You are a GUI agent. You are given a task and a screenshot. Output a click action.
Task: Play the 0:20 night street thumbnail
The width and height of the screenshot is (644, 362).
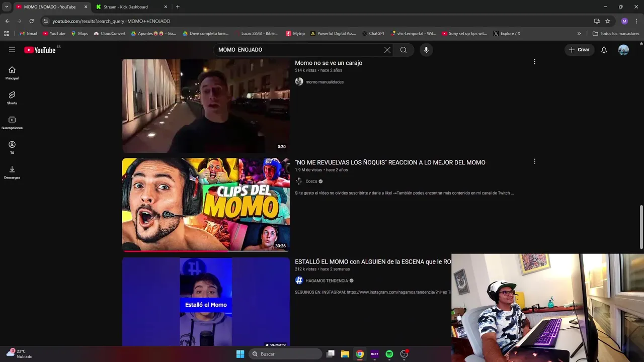point(206,106)
